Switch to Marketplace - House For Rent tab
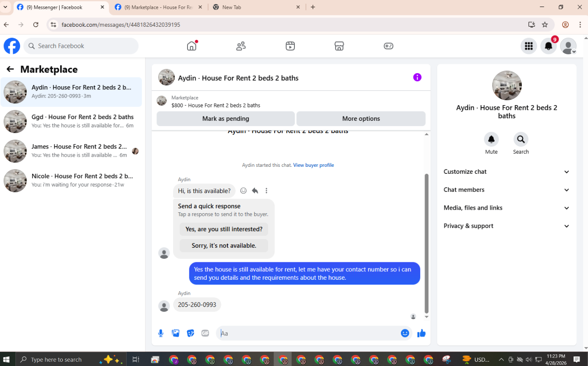Screen dimensions: 588x366 159,7
